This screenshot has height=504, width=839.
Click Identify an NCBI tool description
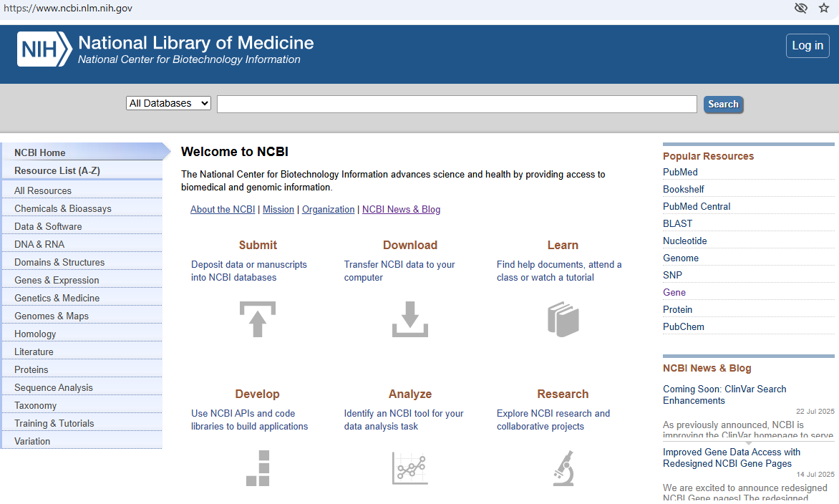[404, 420]
